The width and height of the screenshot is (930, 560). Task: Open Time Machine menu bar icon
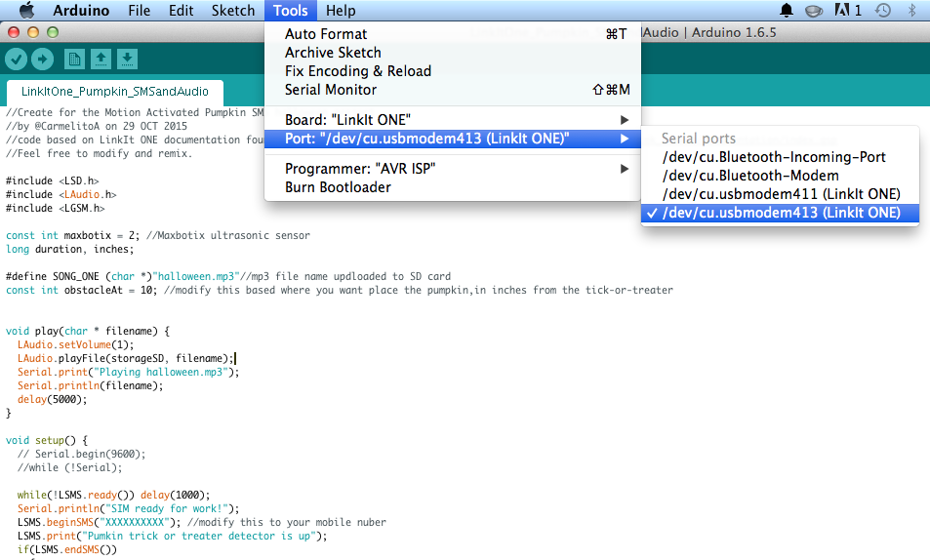pos(883,10)
